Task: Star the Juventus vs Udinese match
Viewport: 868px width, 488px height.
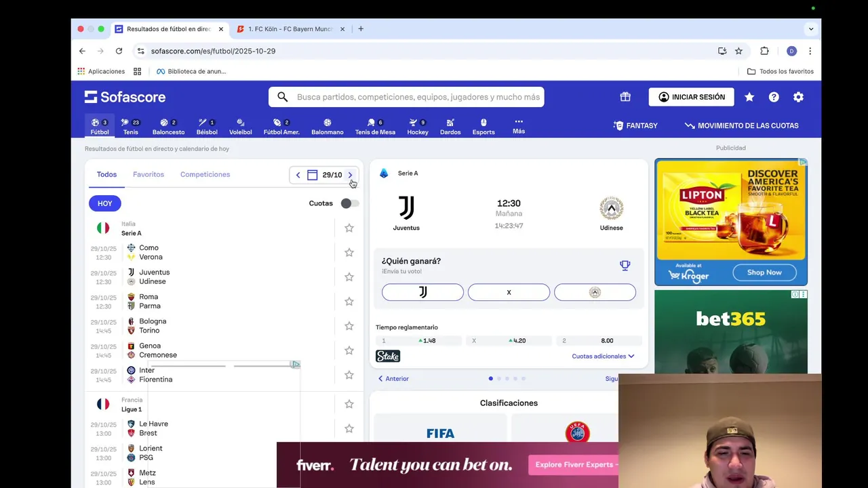Action: click(349, 277)
